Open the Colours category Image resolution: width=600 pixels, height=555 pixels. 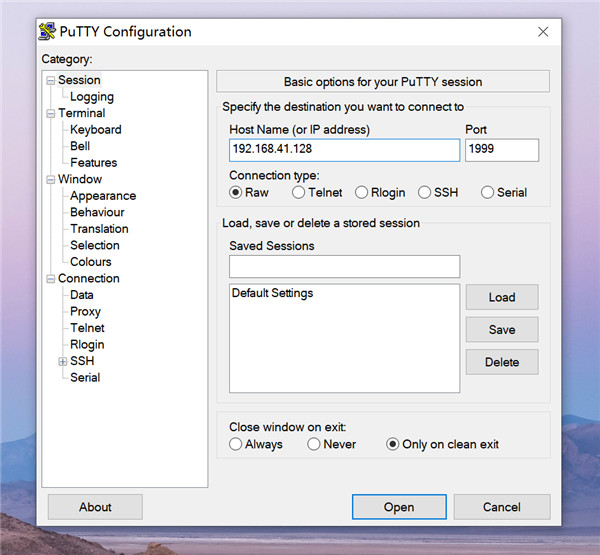click(91, 261)
